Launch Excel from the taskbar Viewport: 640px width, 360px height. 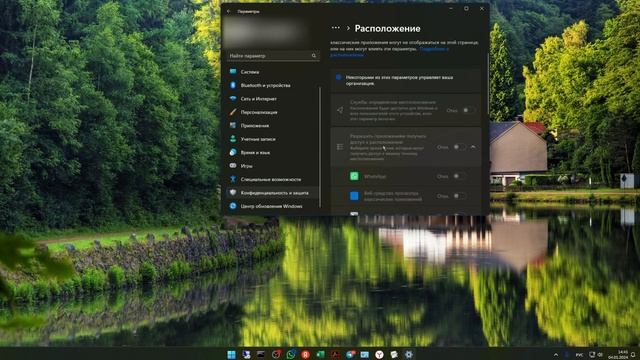[320, 354]
